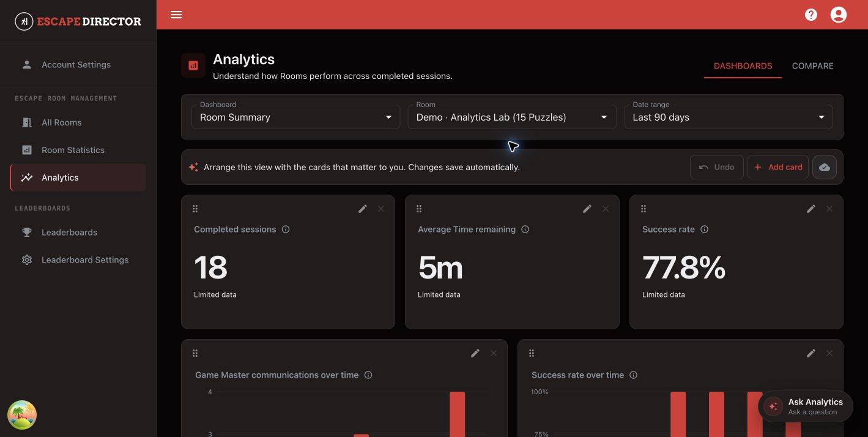The height and width of the screenshot is (437, 868).
Task: Remove the Average Time remaining card
Action: 606,209
